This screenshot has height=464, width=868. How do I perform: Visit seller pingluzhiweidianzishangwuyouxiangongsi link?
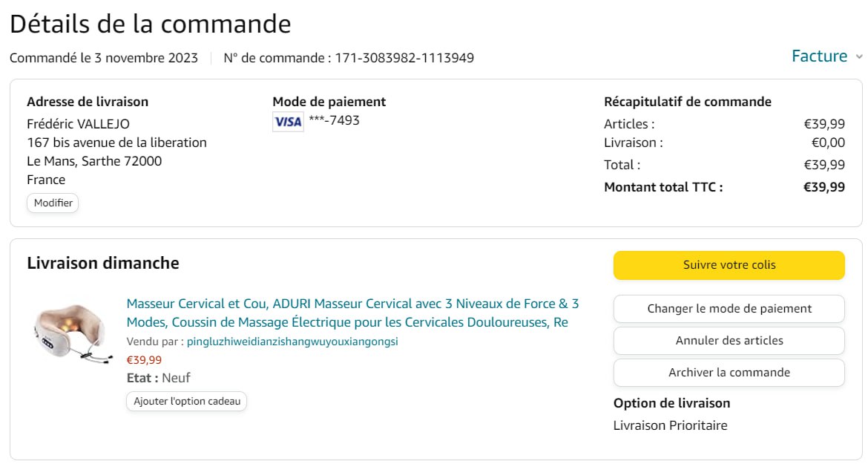pyautogui.click(x=292, y=342)
